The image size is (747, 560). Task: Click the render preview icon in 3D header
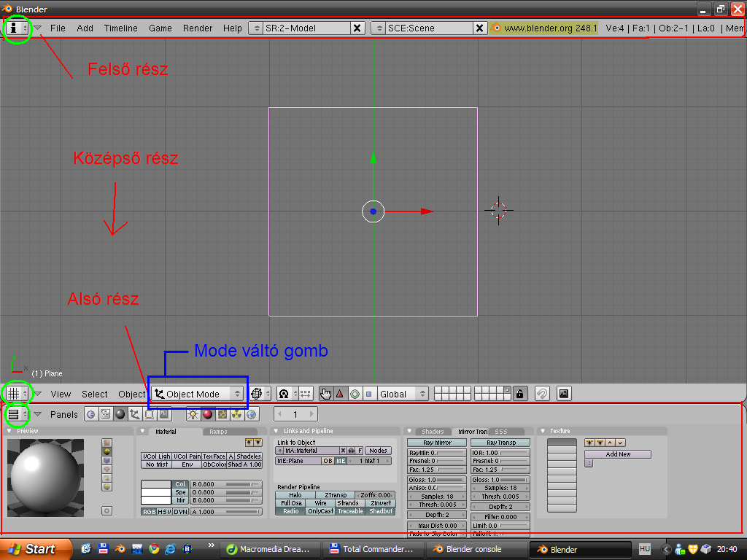563,394
